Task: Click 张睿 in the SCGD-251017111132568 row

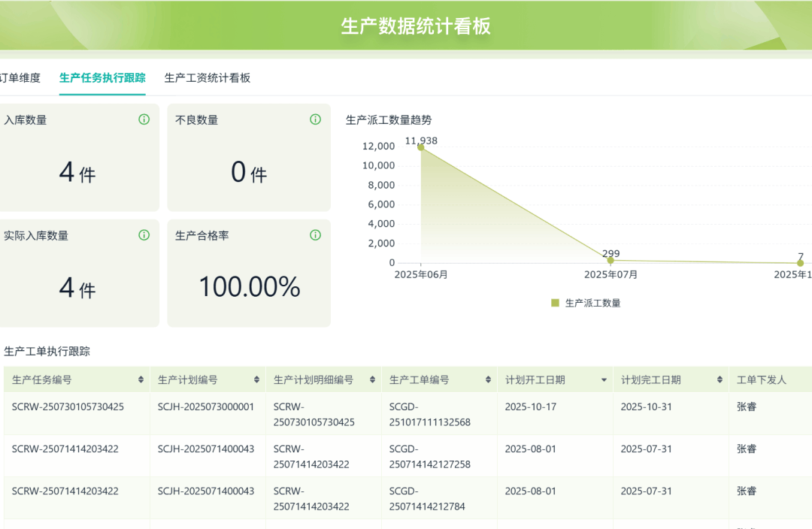Action: tap(747, 407)
